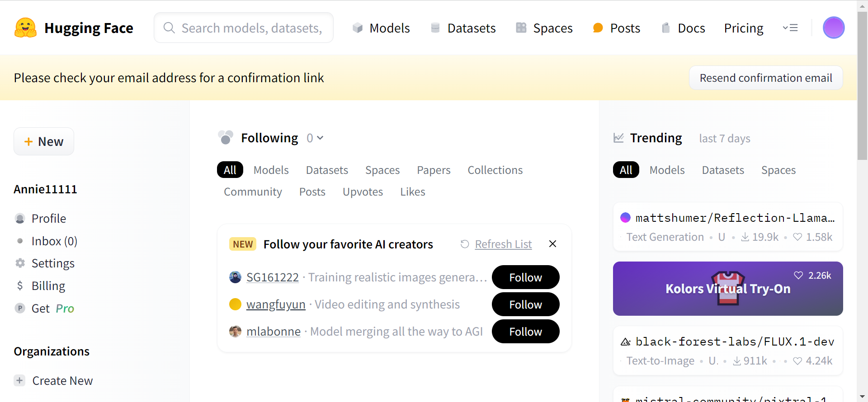Click the Models cube icon in navbar
Viewport: 868px width, 402px height.
[x=358, y=28]
